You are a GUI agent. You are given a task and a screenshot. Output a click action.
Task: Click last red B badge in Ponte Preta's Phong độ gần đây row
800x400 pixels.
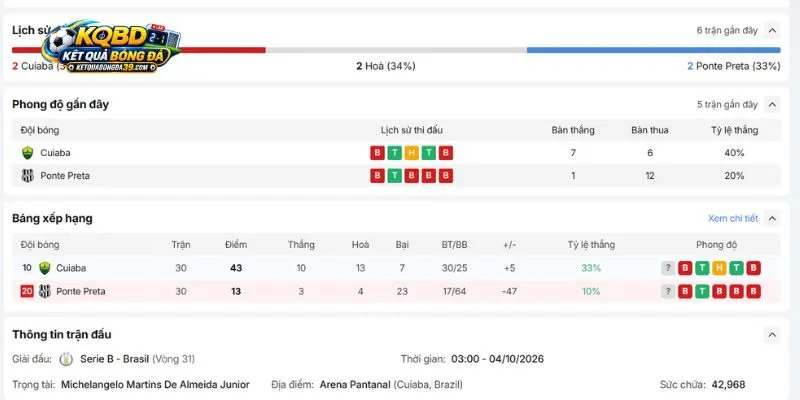[446, 176]
